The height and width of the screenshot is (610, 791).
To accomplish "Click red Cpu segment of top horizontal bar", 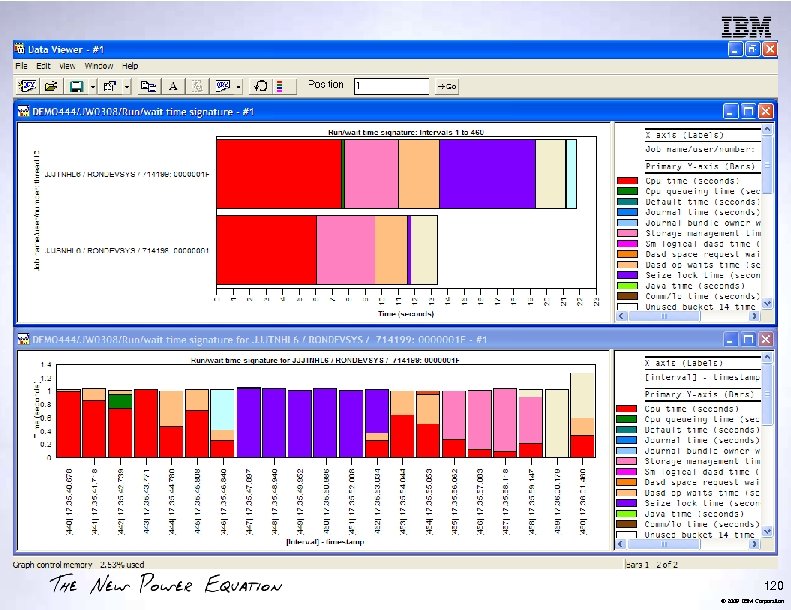I will pos(279,174).
